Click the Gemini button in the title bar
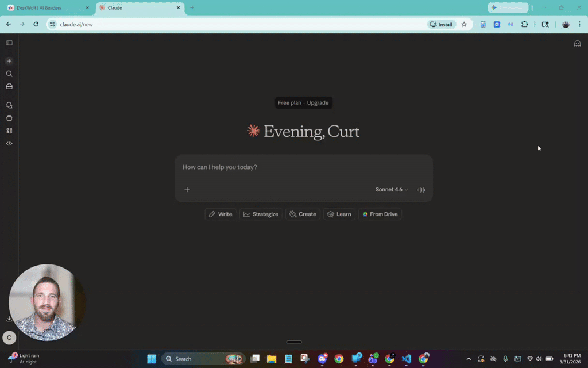The width and height of the screenshot is (588, 368). tap(508, 7)
